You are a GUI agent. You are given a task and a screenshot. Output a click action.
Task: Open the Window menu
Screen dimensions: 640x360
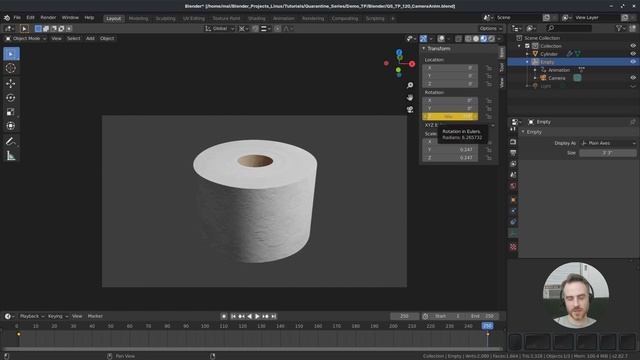(70, 18)
